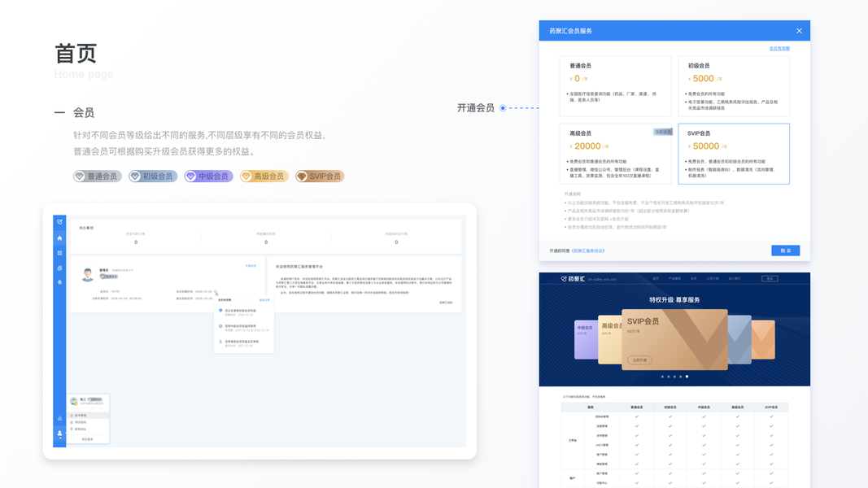The image size is (868, 488).
Task: Click the user profile icon at the sidebar bottom
Action: pos(59,434)
